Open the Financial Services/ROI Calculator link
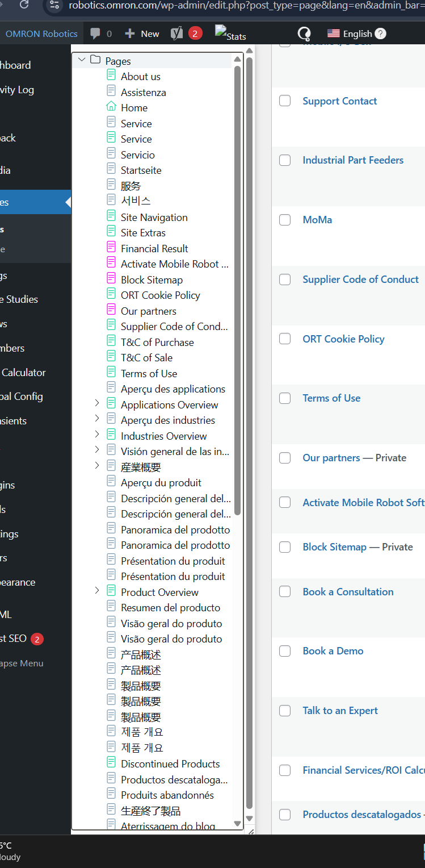Viewport: 425px width, 868px height. point(364,770)
